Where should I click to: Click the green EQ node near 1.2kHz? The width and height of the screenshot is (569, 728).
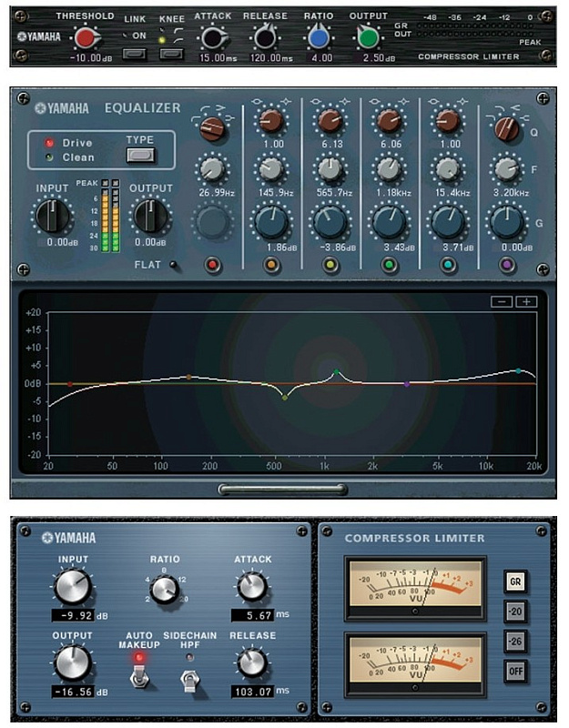336,372
